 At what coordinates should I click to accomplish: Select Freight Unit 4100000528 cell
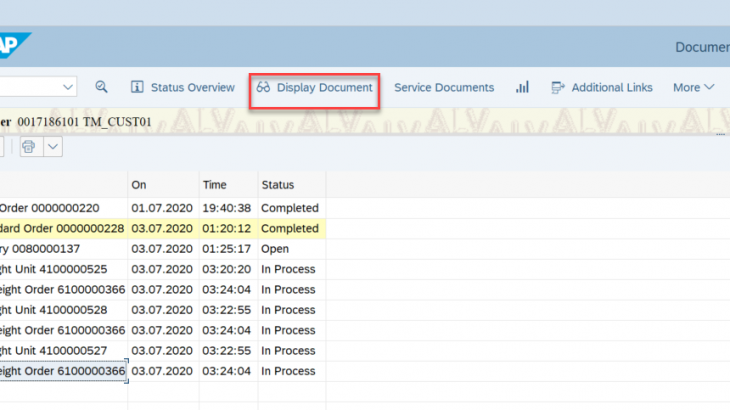point(63,310)
